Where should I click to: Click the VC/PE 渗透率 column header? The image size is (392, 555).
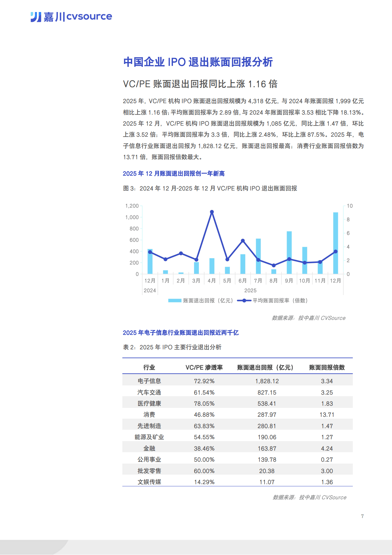click(x=204, y=367)
